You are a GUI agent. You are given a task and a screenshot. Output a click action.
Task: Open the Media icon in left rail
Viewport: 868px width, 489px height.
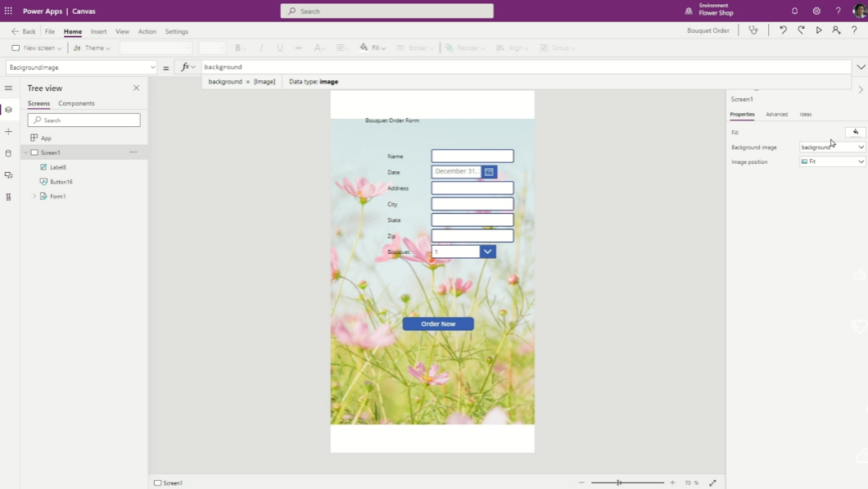(8, 175)
